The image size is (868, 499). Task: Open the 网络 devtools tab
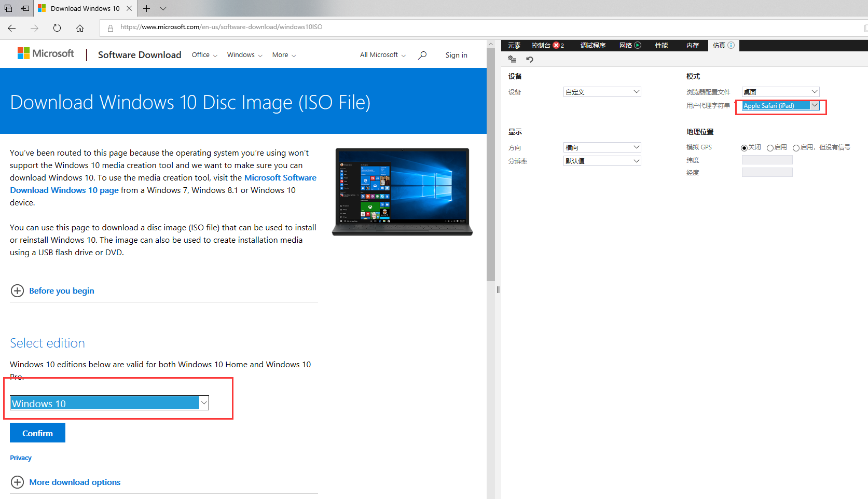point(626,46)
